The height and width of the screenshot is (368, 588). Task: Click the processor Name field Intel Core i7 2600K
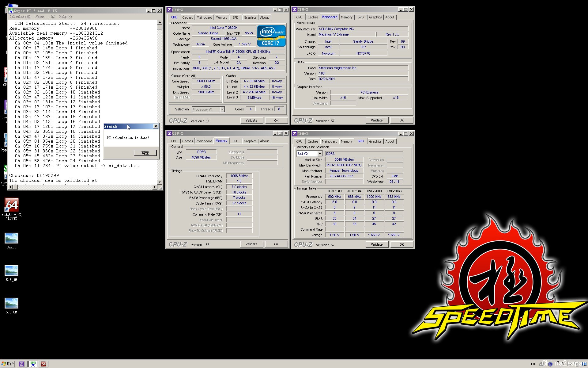coord(224,28)
